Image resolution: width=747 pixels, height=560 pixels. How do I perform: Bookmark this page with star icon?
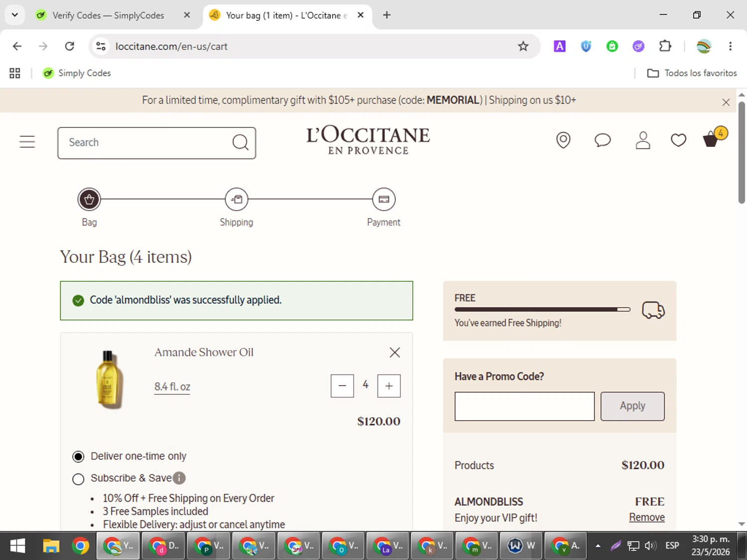(x=523, y=46)
